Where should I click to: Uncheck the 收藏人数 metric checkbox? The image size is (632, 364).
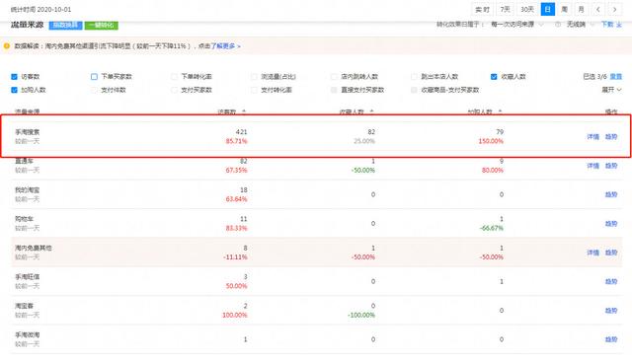[x=494, y=77]
